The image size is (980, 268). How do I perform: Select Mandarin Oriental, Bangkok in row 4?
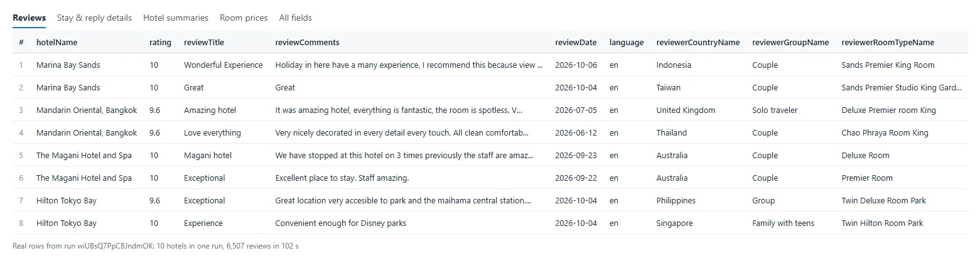pos(87,133)
